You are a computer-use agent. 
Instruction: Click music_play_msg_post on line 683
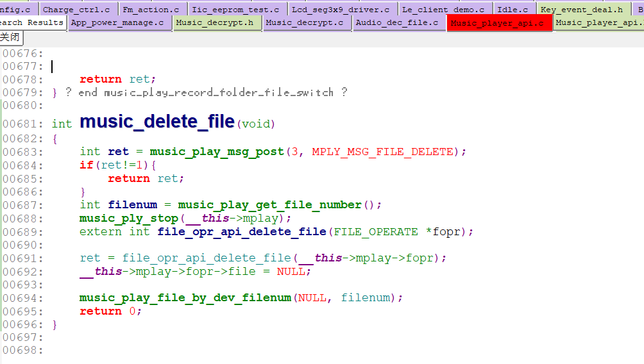[x=217, y=152]
